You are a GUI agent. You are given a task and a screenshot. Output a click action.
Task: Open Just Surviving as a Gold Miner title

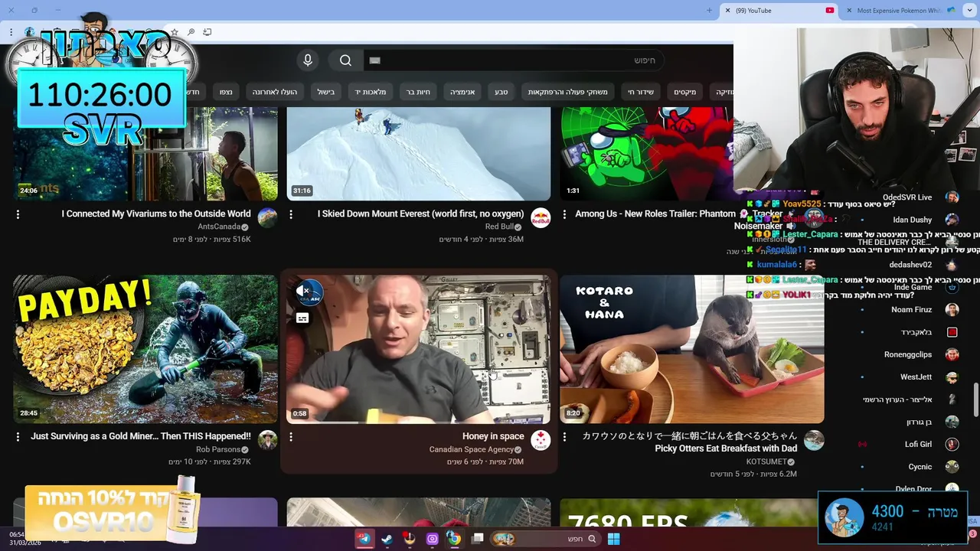click(141, 436)
